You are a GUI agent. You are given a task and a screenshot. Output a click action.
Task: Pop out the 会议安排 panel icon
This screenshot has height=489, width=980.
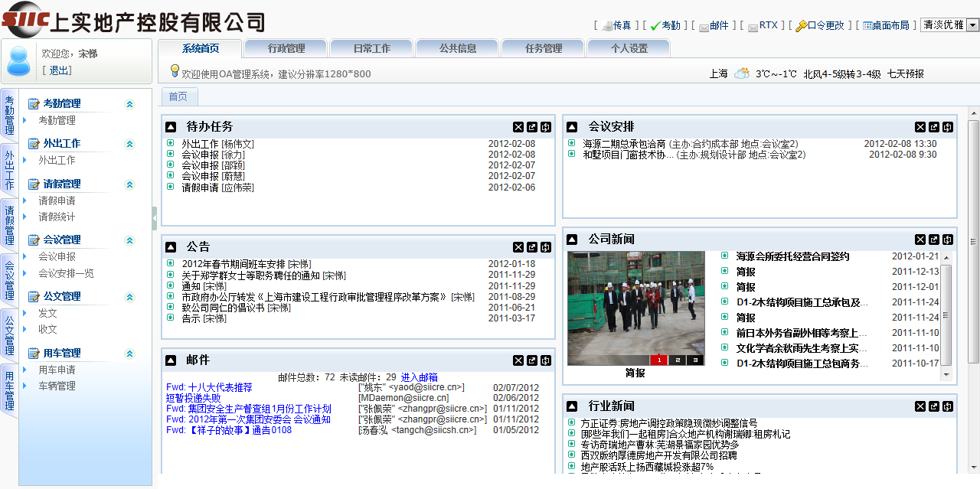[934, 127]
